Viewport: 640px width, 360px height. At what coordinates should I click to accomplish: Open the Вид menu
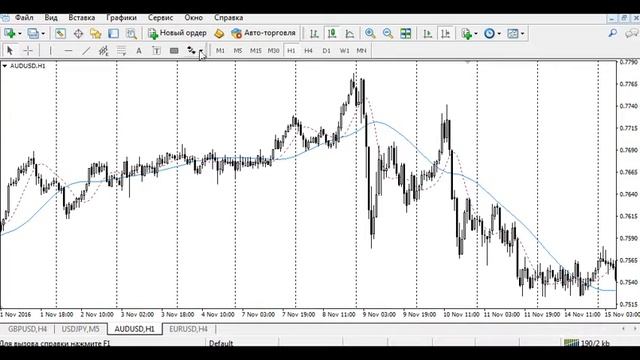(51, 18)
